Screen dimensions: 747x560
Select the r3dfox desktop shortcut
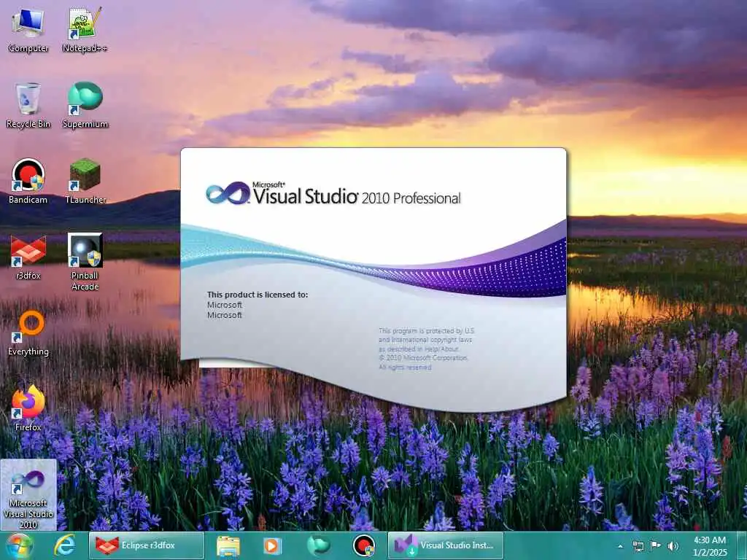(x=28, y=257)
